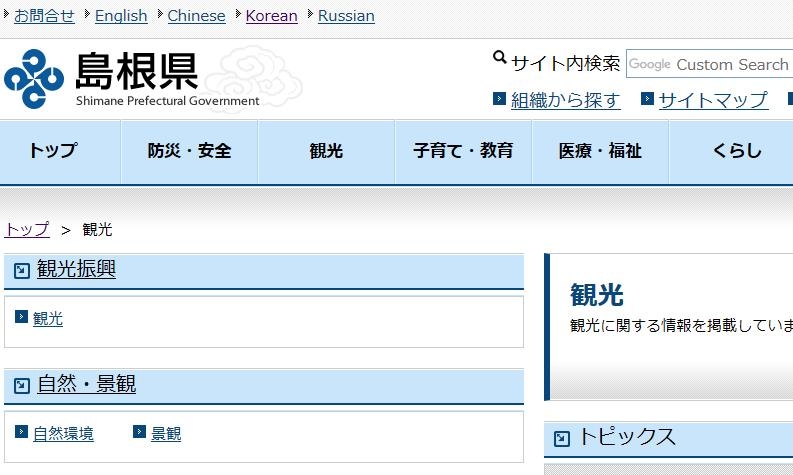Click the expand icon beside トピックス
The height and width of the screenshot is (475, 793).
(x=562, y=439)
